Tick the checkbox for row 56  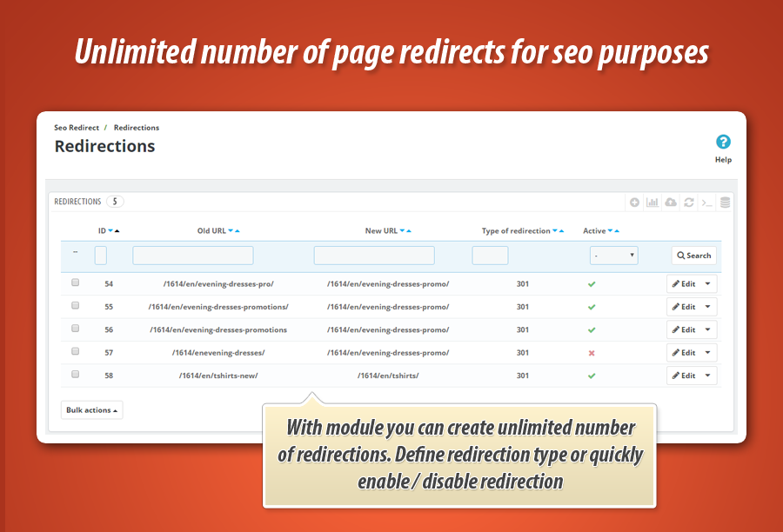[76, 329]
